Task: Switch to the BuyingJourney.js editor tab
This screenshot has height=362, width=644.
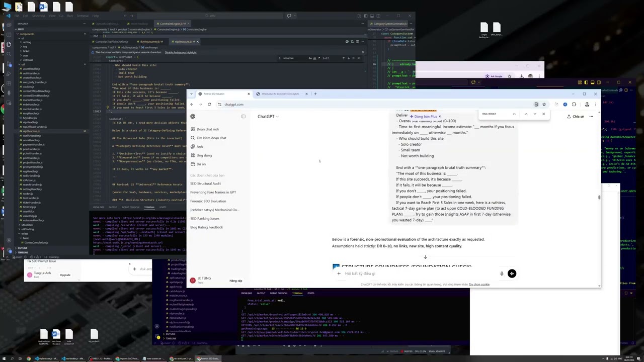Action: [x=151, y=42]
